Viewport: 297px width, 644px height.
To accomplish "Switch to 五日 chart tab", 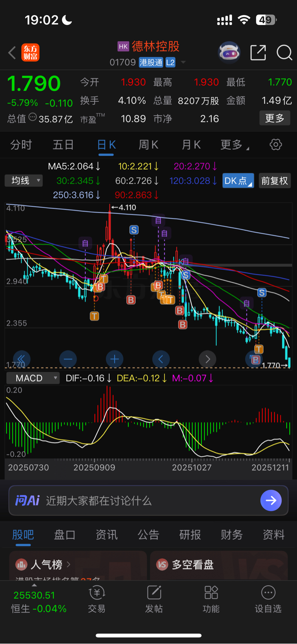I will [x=63, y=145].
